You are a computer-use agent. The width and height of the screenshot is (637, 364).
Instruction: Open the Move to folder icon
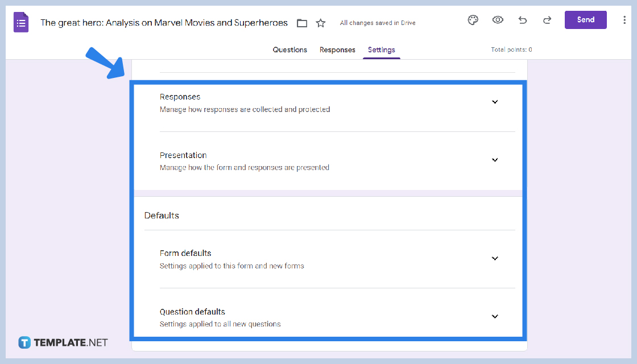[x=301, y=23]
